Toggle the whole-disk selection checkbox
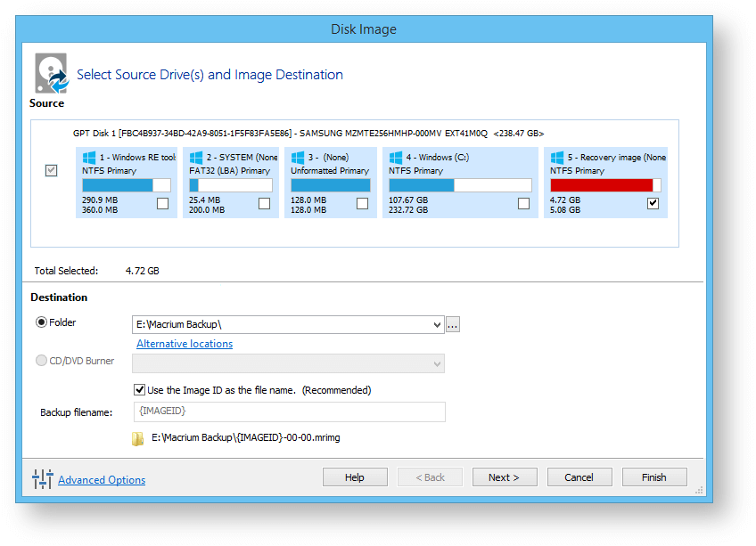Screen dimensions: 756x546 (51, 170)
